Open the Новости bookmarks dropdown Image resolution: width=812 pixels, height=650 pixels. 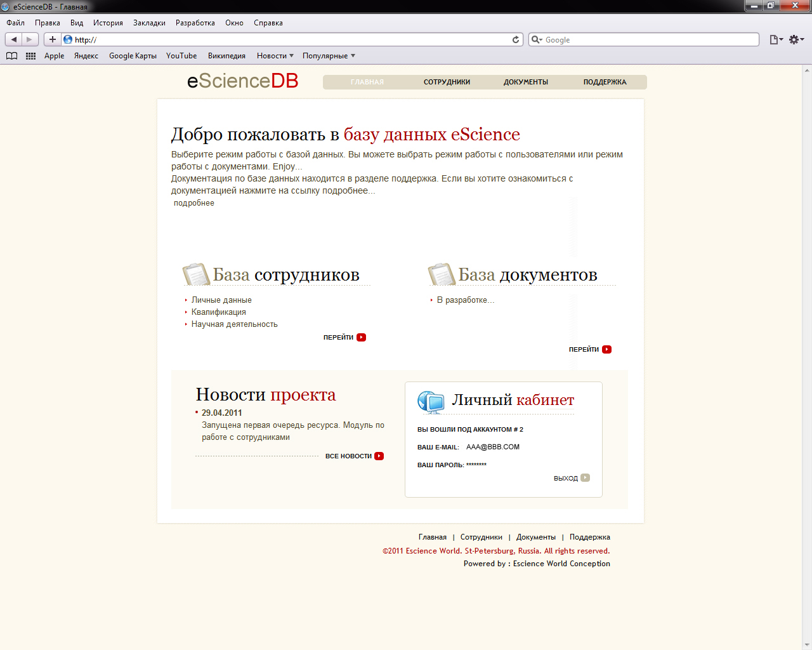point(275,56)
